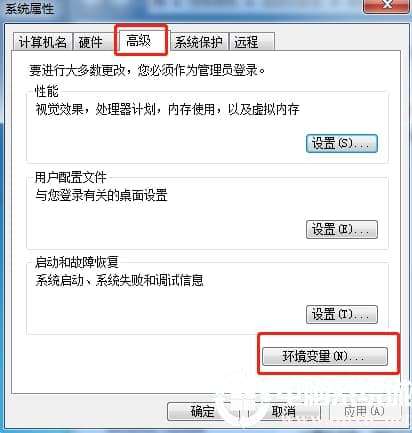Click the administrator login notice text
Screen dimensions: 412x433
[x=147, y=71]
